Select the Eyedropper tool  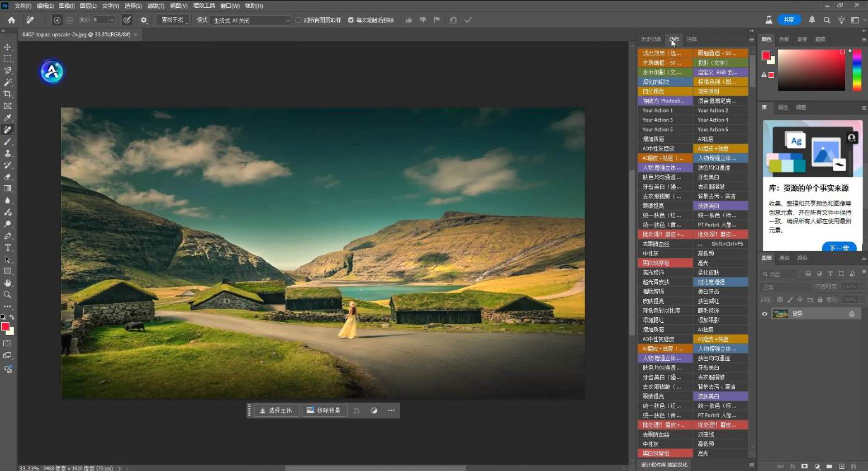(8, 118)
